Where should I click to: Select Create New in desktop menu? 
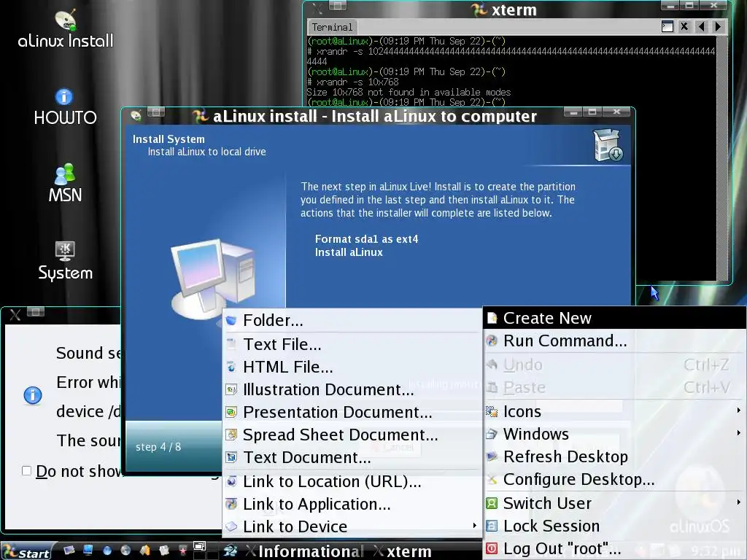point(614,318)
